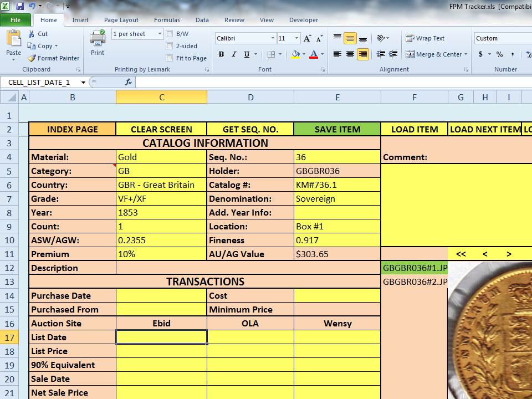The height and width of the screenshot is (399, 532).
Task: Select the Purchase Date yellow cell
Action: click(161, 295)
